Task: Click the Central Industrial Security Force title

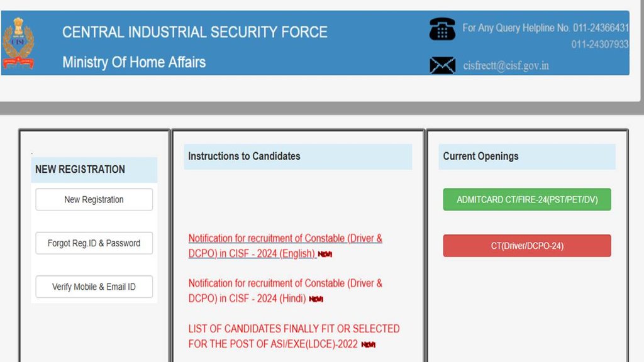Action: point(195,32)
